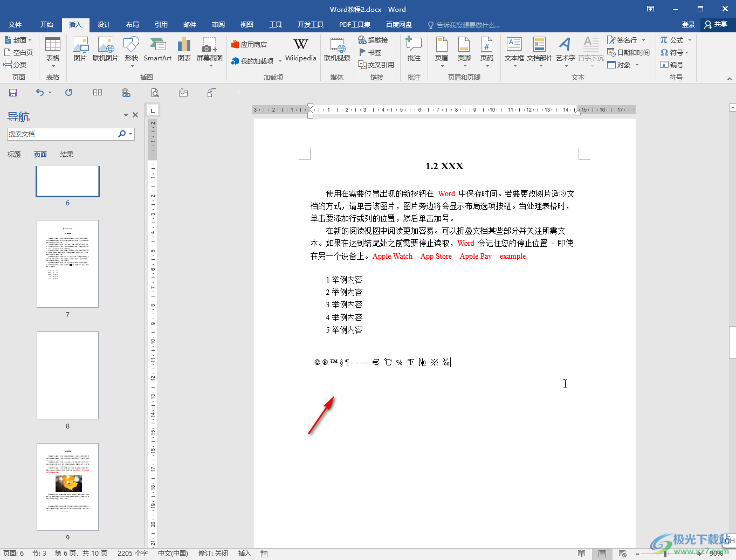
Task: Open navigation pane task options arrow
Action: [126, 115]
